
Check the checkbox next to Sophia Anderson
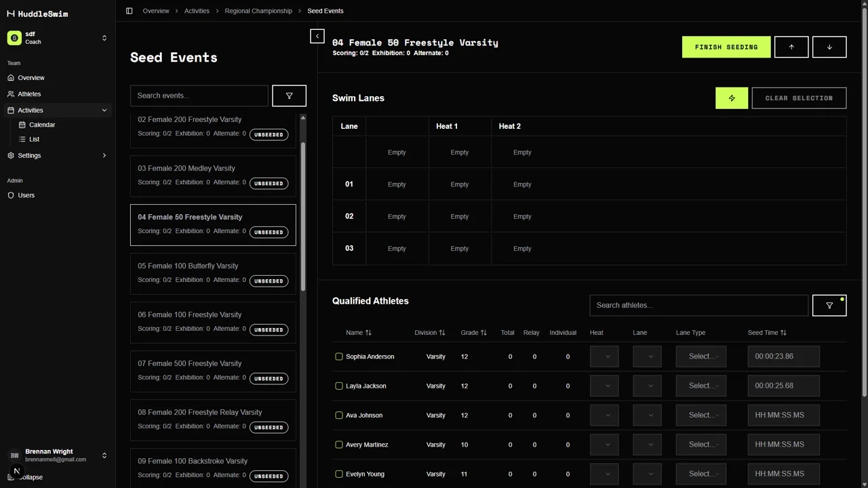click(x=338, y=356)
